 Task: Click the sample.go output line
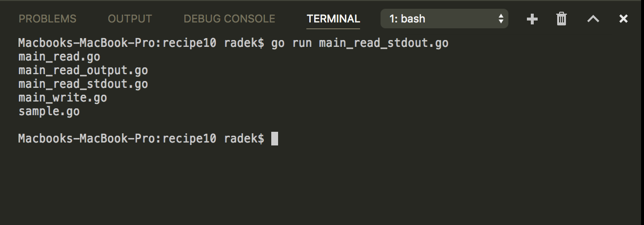tap(49, 111)
